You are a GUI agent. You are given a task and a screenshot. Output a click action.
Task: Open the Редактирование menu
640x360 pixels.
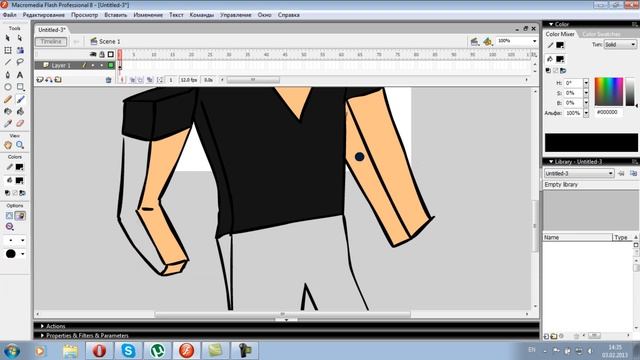[x=43, y=15]
